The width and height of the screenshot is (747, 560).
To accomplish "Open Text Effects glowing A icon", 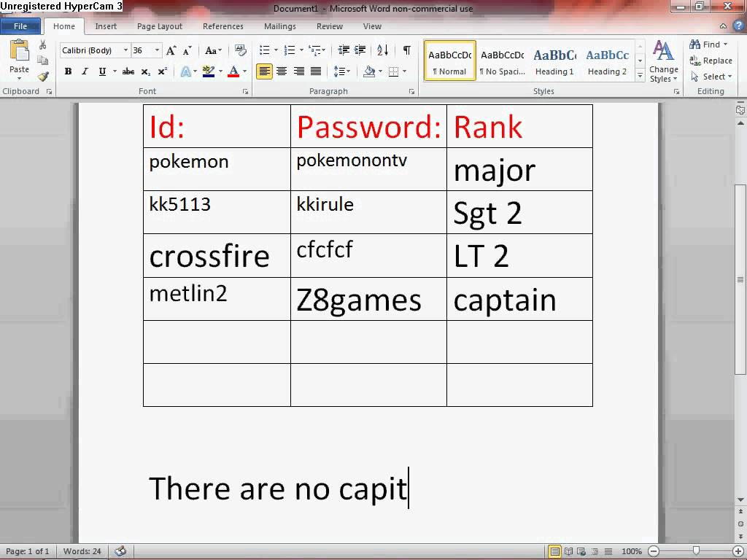I will (186, 71).
